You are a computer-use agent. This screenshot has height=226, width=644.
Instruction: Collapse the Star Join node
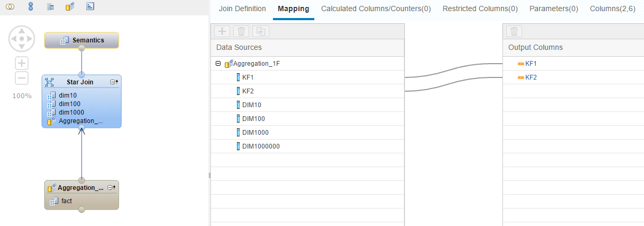pos(113,82)
